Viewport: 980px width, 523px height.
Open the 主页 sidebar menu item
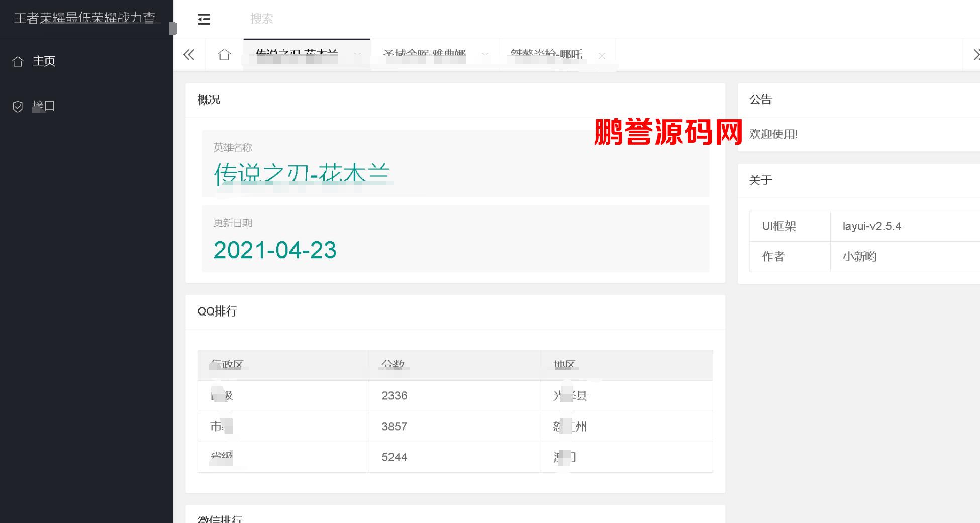(x=86, y=61)
